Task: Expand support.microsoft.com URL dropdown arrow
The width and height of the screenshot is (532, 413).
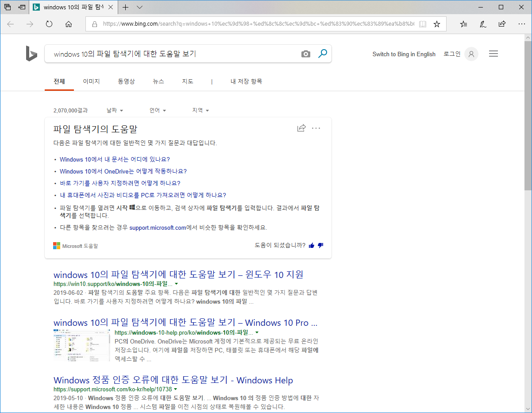Action: tap(175, 390)
